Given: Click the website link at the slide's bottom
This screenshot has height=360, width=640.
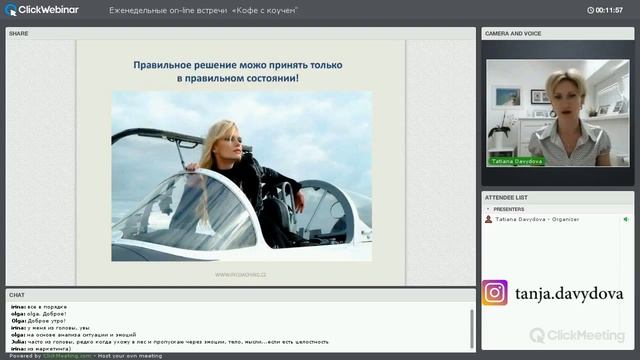Looking at the screenshot, I should point(240,275).
